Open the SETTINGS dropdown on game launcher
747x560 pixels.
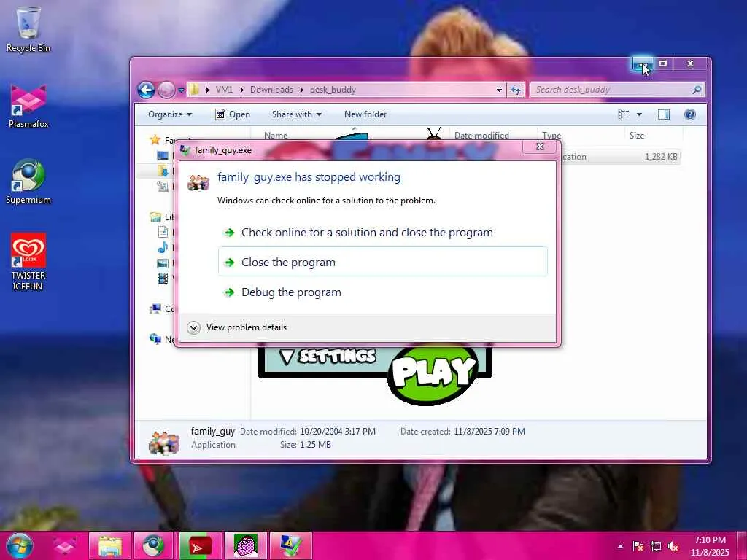pyautogui.click(x=328, y=356)
